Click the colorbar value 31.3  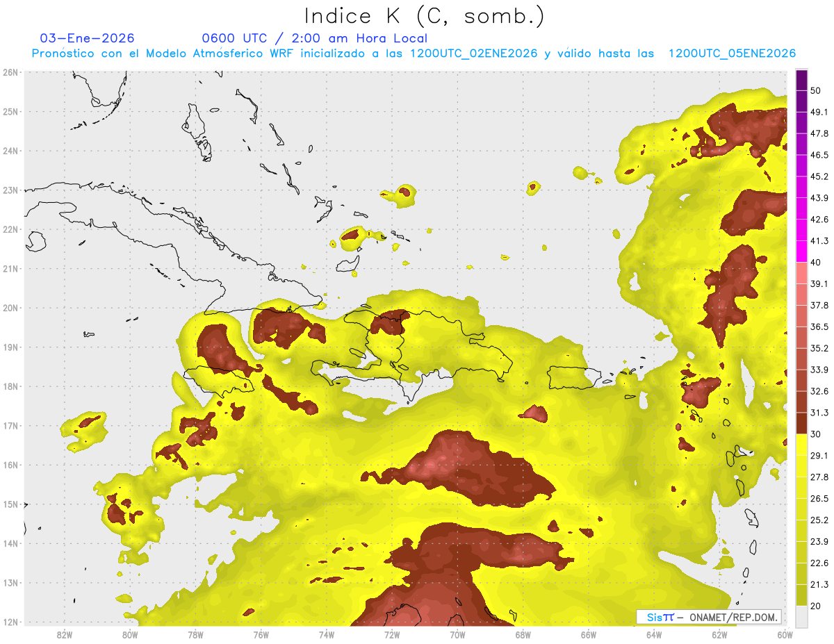819,413
